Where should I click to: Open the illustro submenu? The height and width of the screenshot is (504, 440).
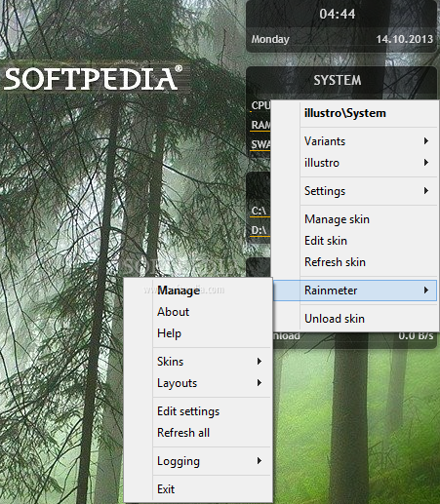tap(354, 163)
